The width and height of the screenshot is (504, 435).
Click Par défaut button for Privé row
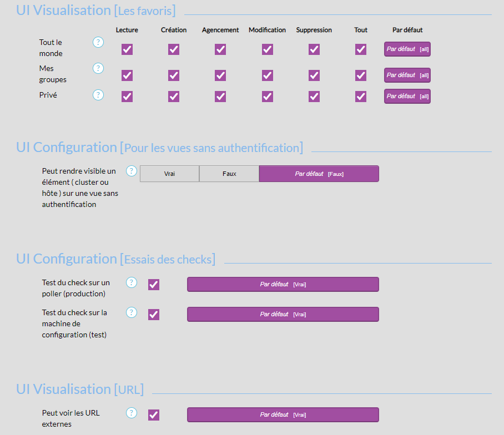tap(407, 96)
